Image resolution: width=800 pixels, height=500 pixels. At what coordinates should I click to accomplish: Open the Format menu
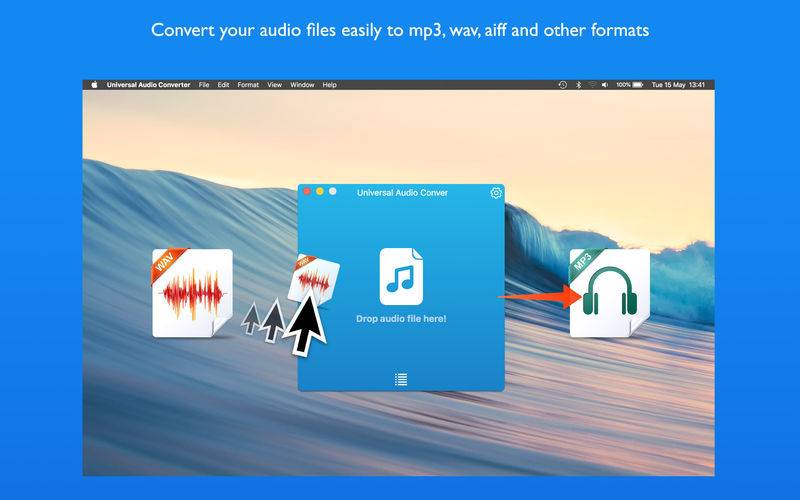tap(248, 85)
